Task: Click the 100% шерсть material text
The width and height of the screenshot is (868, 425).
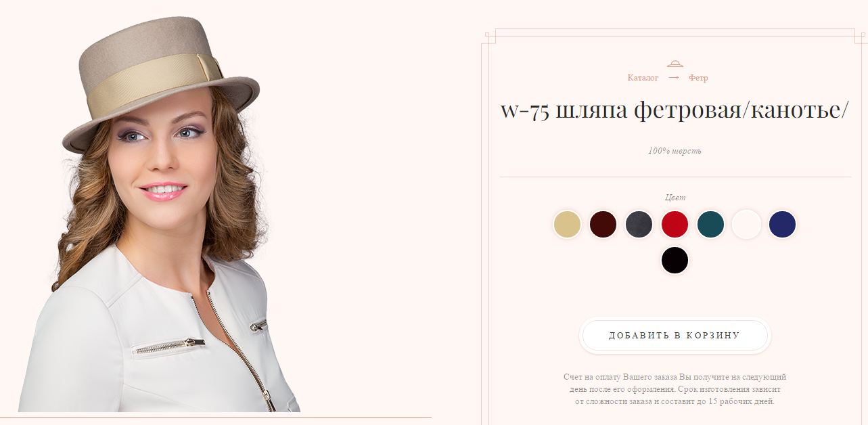Action: (675, 151)
